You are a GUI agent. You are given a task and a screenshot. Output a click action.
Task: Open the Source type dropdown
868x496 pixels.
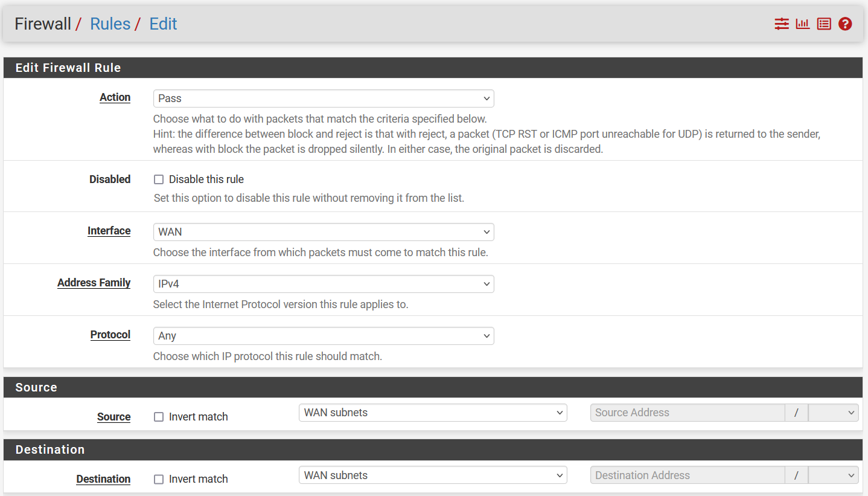pos(433,413)
